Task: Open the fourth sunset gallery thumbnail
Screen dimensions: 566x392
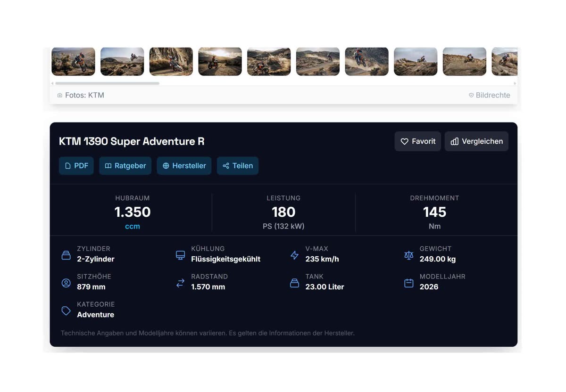Action: 220,61
